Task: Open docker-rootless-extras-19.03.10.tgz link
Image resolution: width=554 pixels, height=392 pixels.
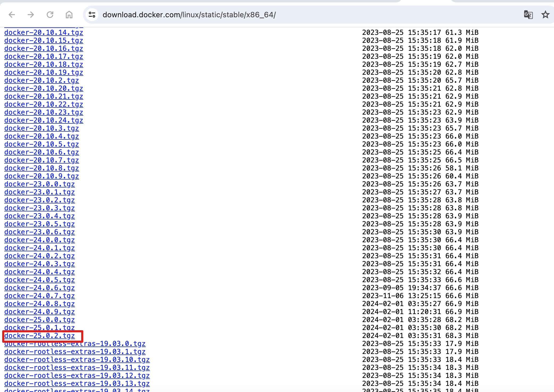Action: click(x=77, y=360)
